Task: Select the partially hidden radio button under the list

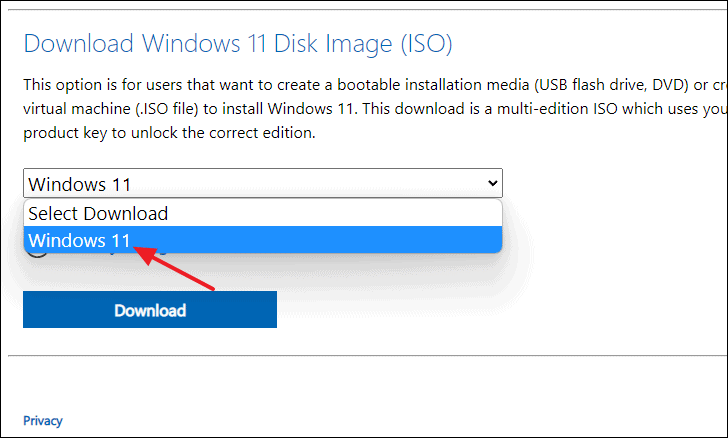Action: [37, 253]
